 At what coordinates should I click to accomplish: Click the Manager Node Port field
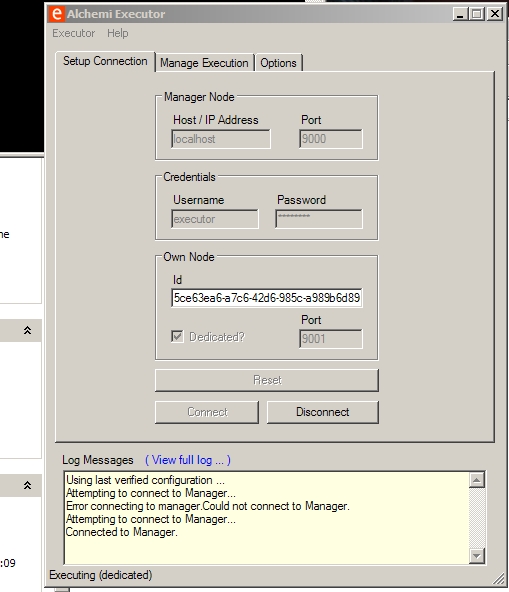tap(331, 139)
